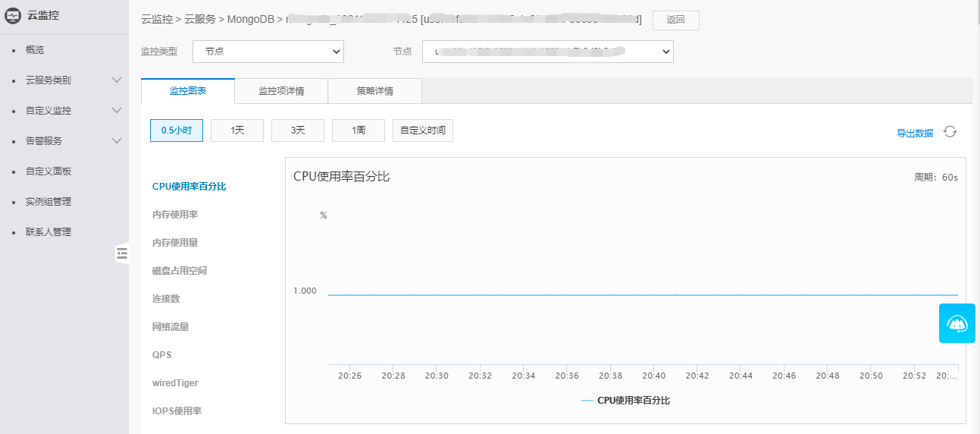Open the 节点 selection dropdown

[547, 52]
